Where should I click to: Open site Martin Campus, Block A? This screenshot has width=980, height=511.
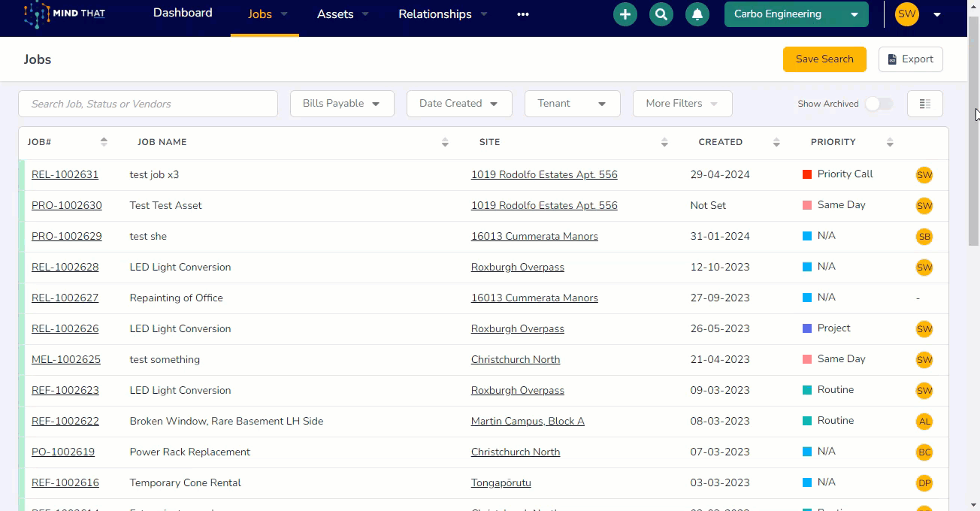[528, 422]
